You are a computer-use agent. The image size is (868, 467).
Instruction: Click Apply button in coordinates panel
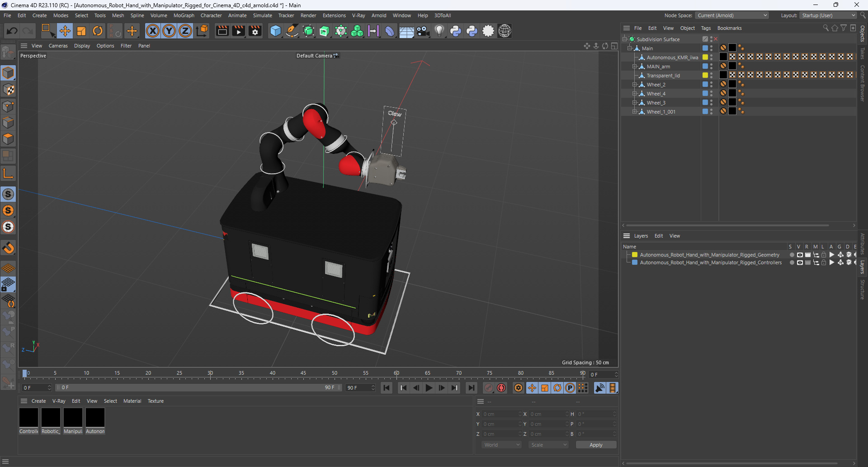point(596,445)
